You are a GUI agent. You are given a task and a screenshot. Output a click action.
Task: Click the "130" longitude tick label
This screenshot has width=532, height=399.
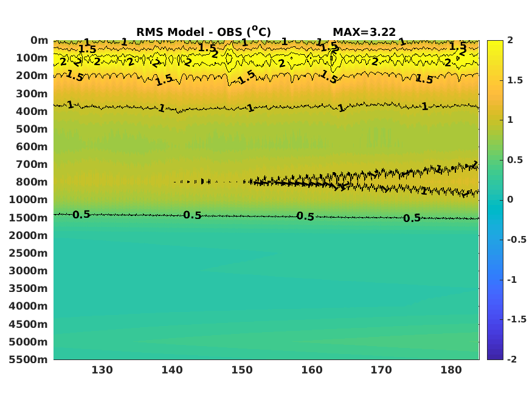[x=102, y=370]
